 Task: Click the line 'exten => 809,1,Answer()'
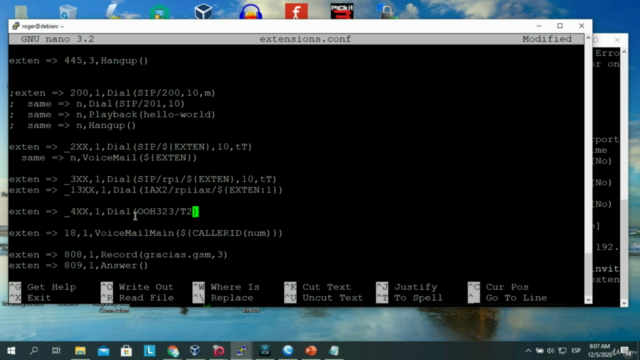(x=79, y=265)
